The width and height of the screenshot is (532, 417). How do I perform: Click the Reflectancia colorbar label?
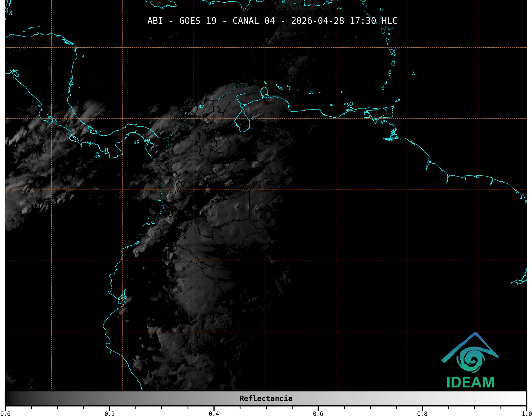pyautogui.click(x=266, y=398)
